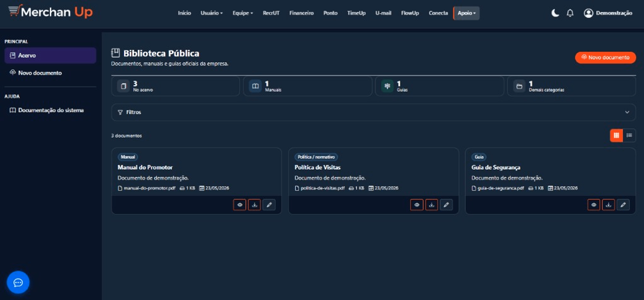Screen dimensions: 644x300
Task: Open Conecta in the top menu
Action: point(438,13)
